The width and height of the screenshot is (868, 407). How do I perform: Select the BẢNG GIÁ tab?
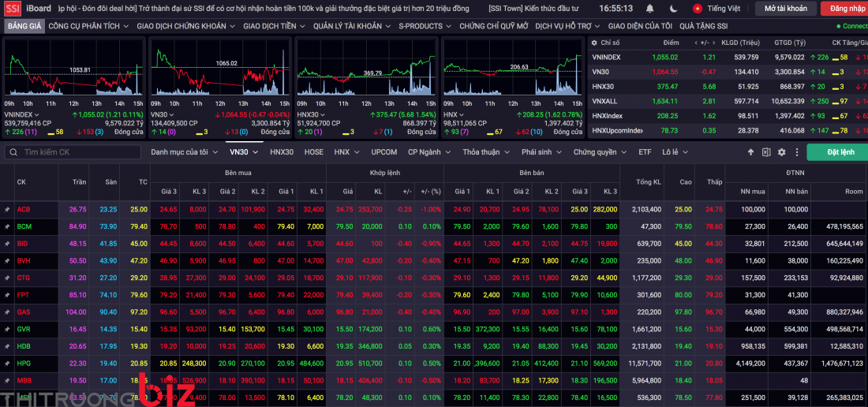pos(23,26)
